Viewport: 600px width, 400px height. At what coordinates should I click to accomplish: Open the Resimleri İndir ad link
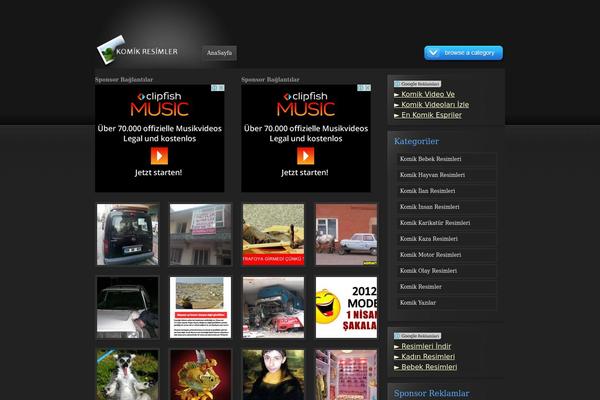coord(422,346)
